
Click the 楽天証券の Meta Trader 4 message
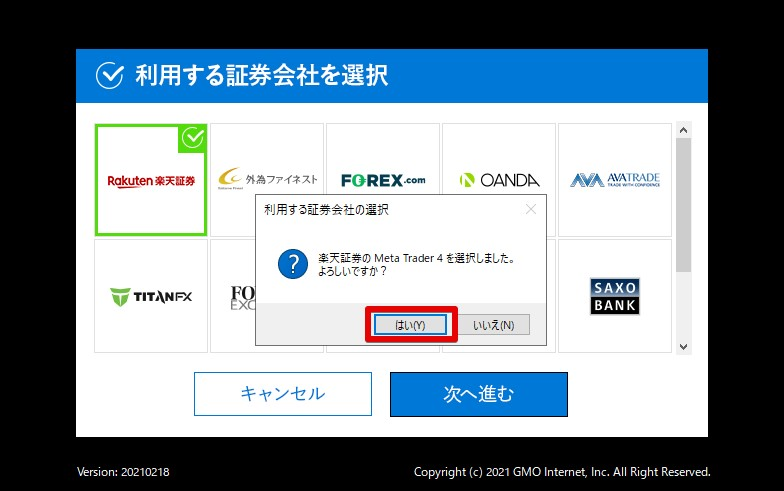pyautogui.click(x=416, y=264)
